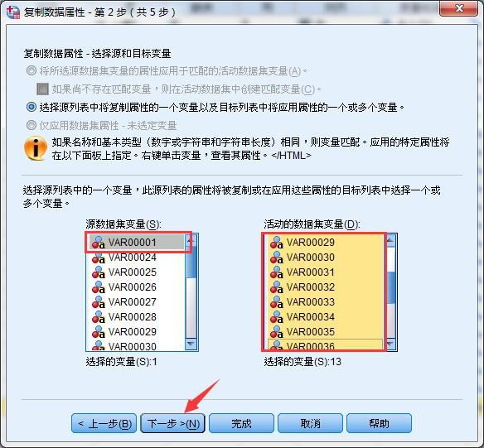The width and height of the screenshot is (484, 448).
Task: Click the VAR00028 variable icon in source list
Action: (99, 317)
